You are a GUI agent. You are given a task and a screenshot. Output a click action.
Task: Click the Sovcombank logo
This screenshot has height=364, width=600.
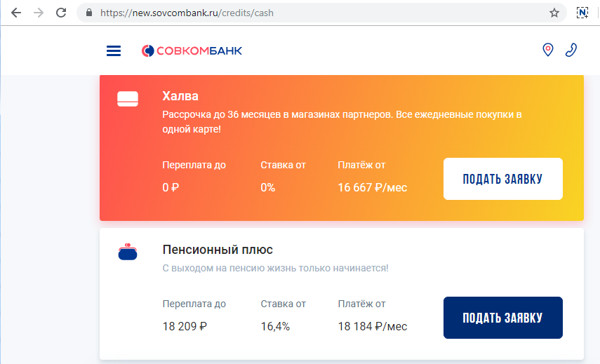point(192,51)
